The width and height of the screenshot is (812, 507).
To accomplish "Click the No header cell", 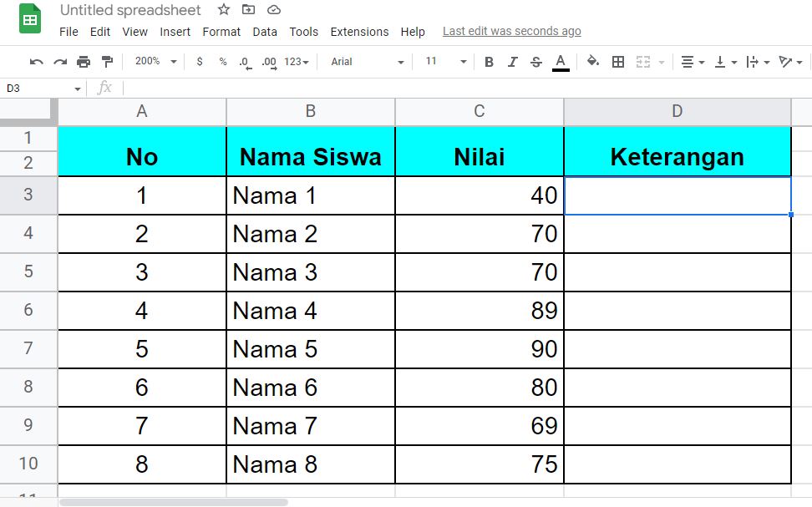I will 142,151.
